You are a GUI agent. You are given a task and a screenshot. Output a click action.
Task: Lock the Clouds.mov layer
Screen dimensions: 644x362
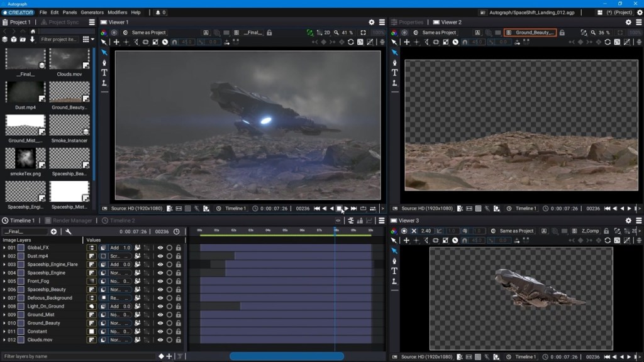(x=178, y=340)
